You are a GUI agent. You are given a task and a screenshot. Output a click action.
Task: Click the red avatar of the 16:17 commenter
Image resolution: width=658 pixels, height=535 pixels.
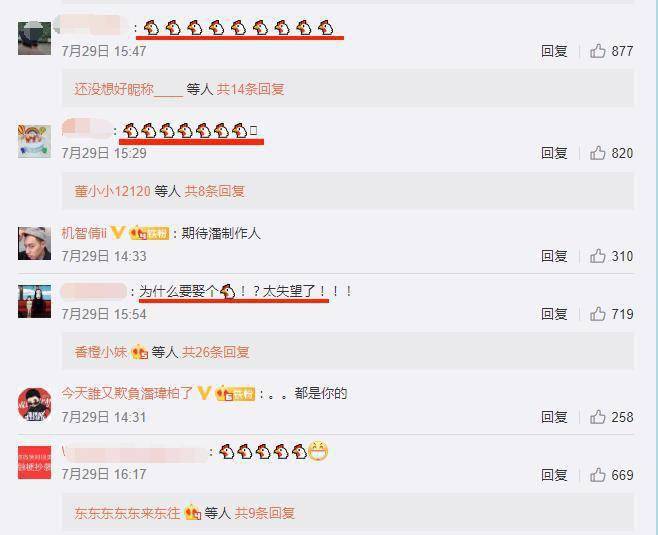click(x=34, y=462)
